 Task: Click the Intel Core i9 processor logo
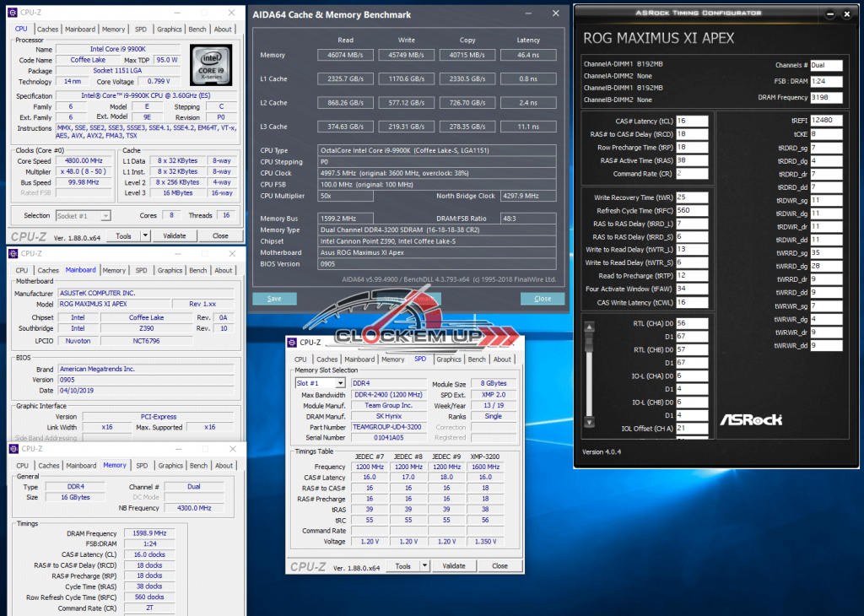tap(212, 66)
